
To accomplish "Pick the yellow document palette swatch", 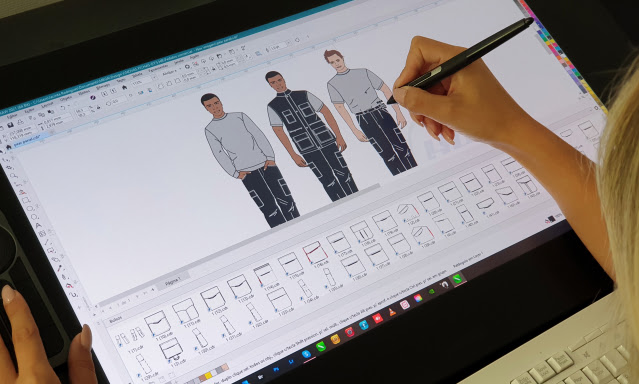I will 208,375.
